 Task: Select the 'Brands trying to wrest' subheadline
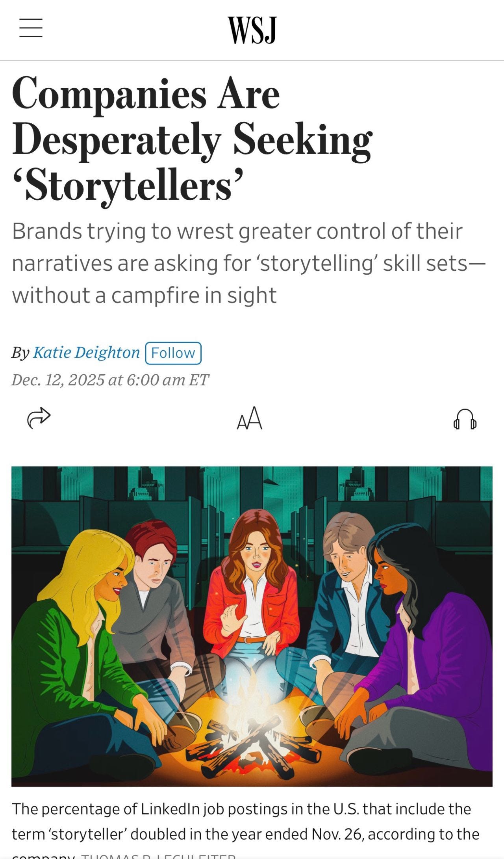point(249,263)
